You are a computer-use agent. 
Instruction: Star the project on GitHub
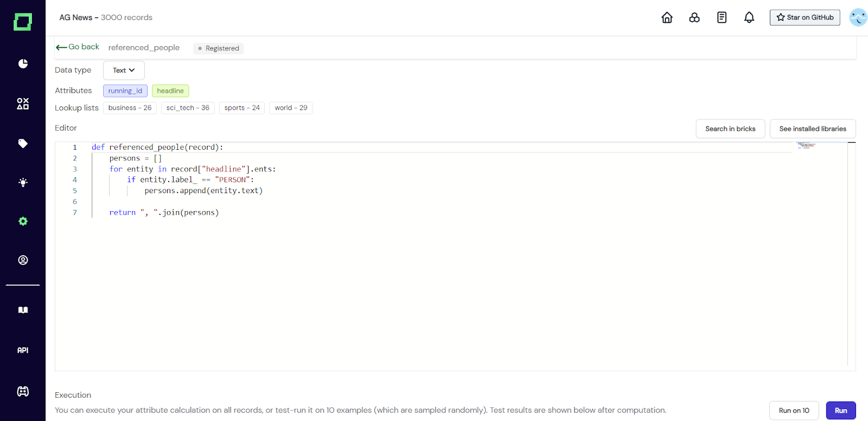click(805, 17)
